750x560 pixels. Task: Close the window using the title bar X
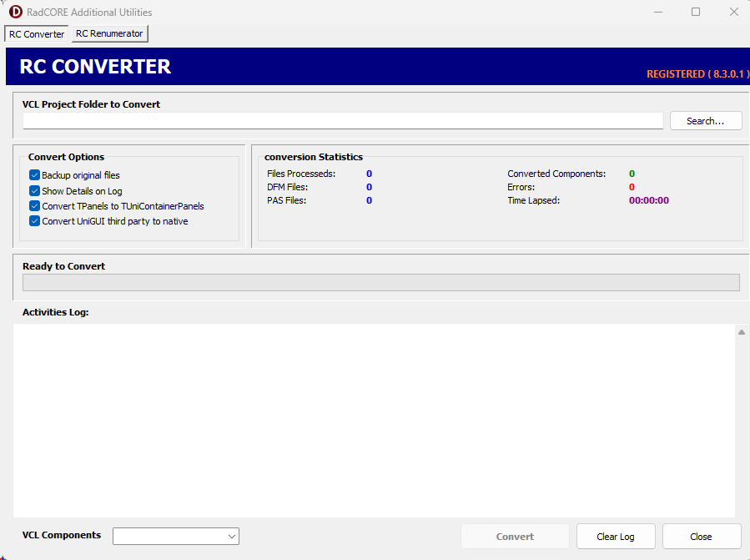tap(733, 12)
